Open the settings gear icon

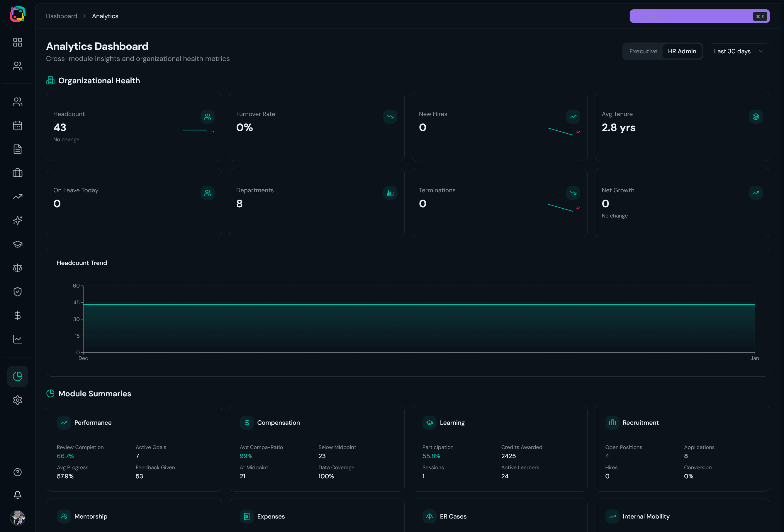[x=18, y=400]
